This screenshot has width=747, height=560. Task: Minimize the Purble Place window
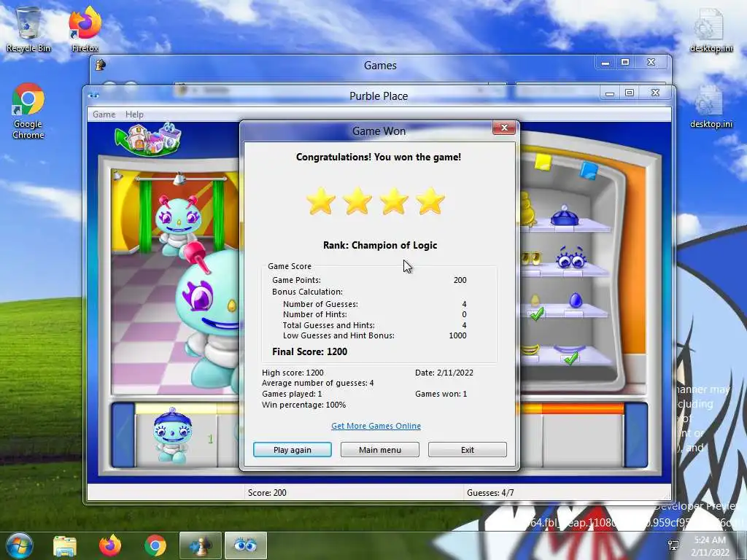point(610,93)
